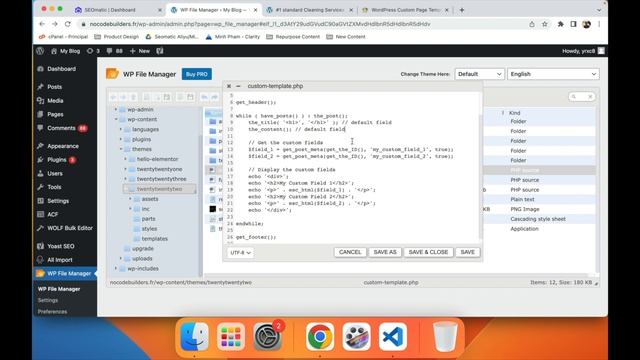Open a new browser tab
640x360 pixels.
[462, 10]
